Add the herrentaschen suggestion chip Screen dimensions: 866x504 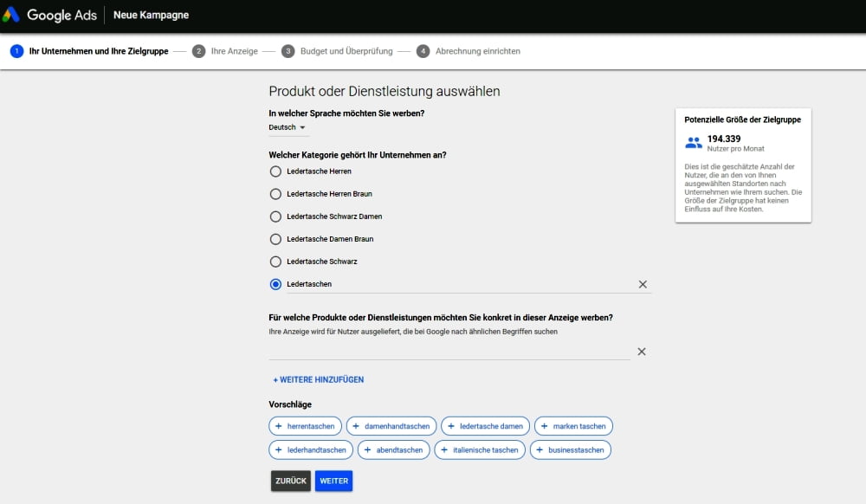[305, 426]
